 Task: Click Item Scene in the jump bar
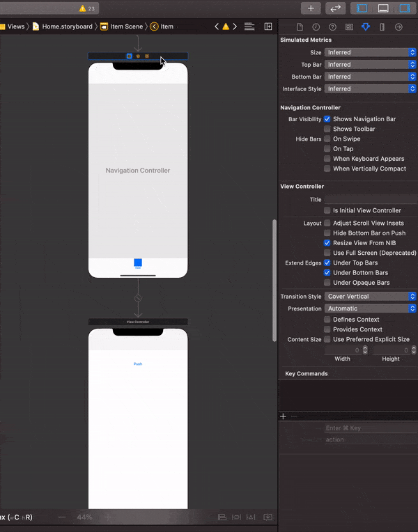[122, 26]
